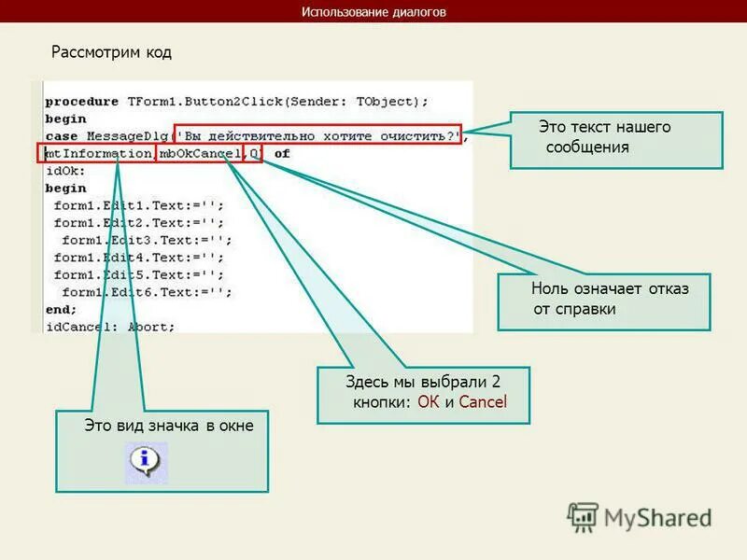This screenshot has height=560, width=747.
Task: Click the 'Это вид значка в окне' callout
Action: point(170,426)
